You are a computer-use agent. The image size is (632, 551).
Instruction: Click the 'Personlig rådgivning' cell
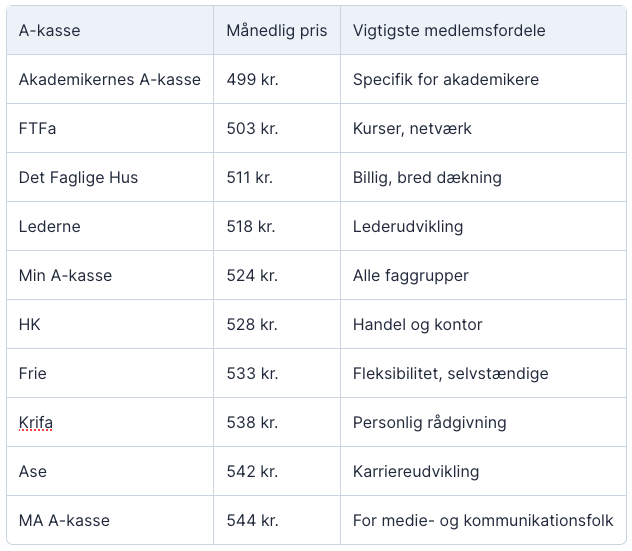pyautogui.click(x=429, y=422)
